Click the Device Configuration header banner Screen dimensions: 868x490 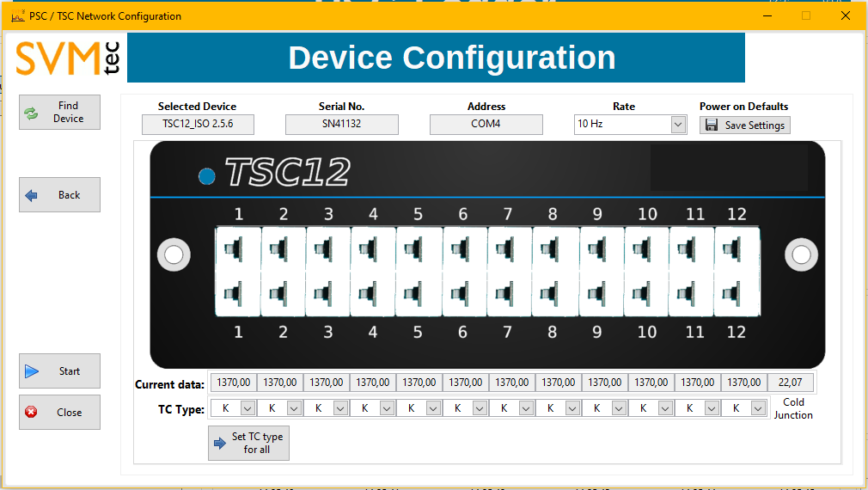(437, 58)
